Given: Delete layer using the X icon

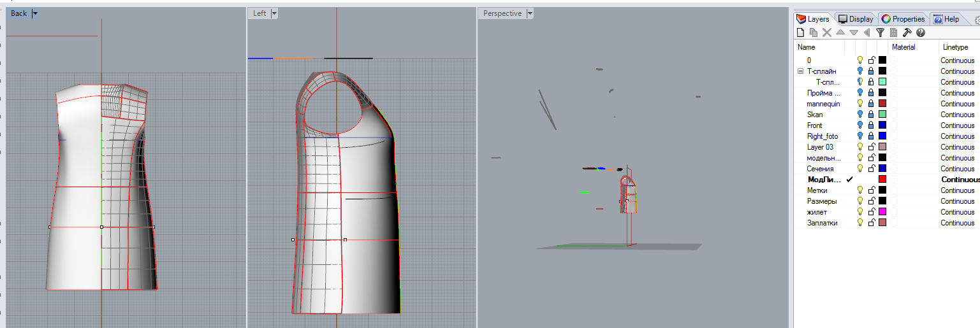Looking at the screenshot, I should [x=827, y=32].
